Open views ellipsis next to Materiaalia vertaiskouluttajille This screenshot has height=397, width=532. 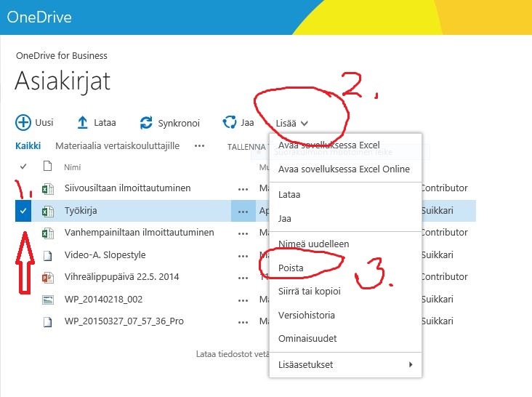199,146
